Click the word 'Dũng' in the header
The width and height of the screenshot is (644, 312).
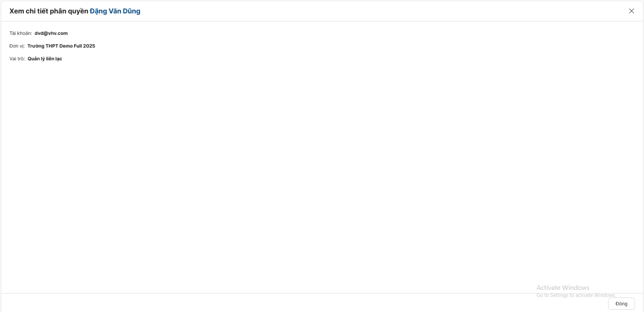(x=132, y=11)
